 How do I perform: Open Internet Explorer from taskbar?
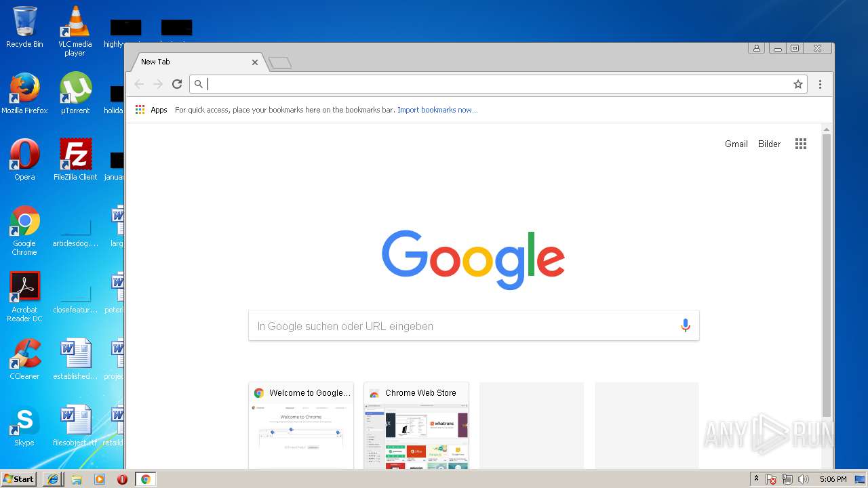(53, 479)
